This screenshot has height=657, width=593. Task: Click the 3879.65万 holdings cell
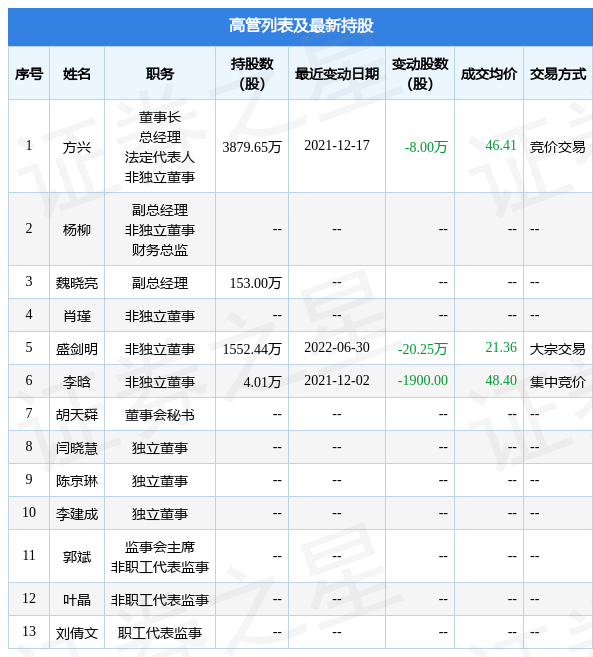[x=252, y=147]
